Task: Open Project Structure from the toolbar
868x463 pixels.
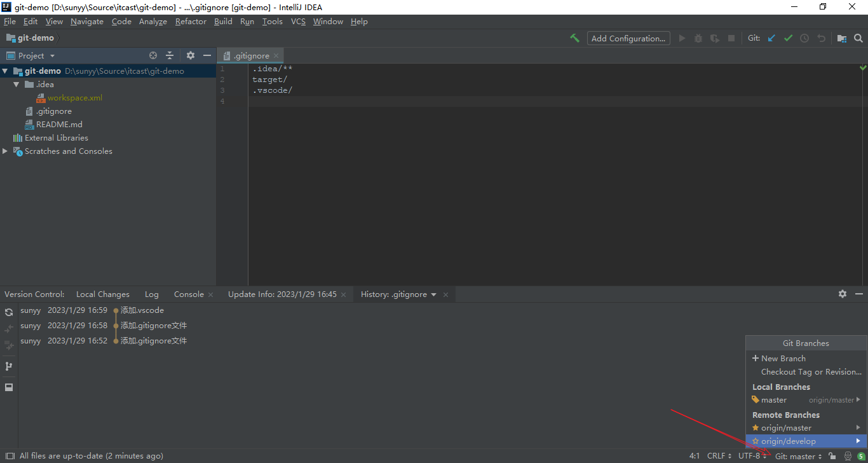Action: click(x=841, y=38)
